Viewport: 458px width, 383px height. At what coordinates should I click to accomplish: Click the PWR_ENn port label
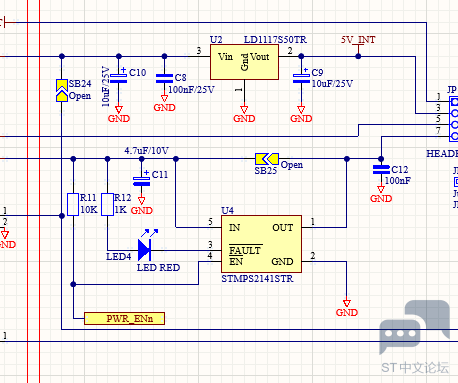click(x=124, y=318)
